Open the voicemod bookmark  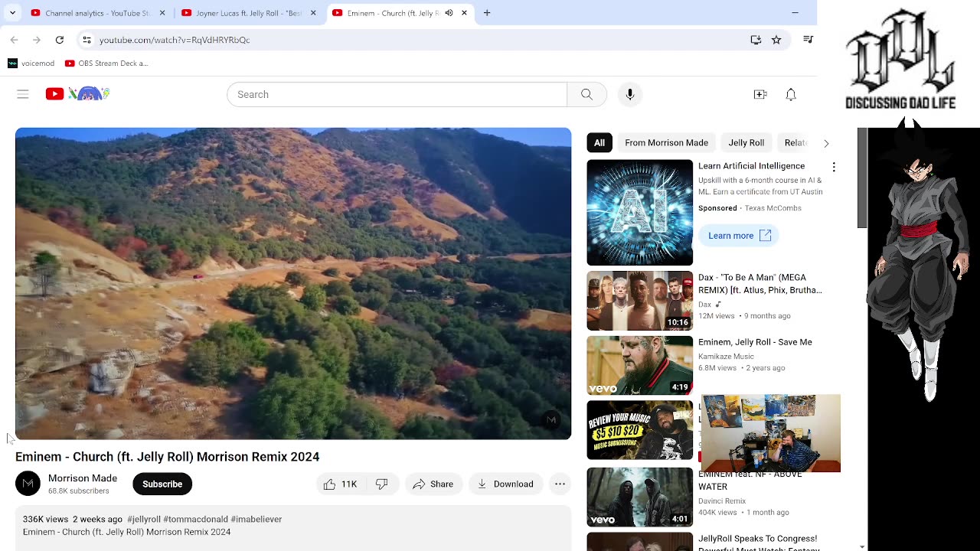(31, 64)
